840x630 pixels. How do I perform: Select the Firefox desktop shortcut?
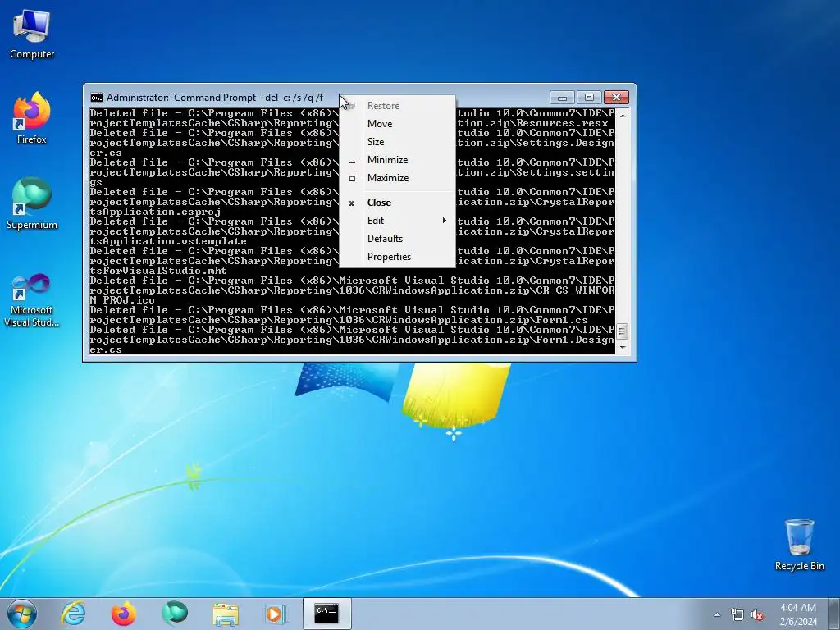point(32,118)
